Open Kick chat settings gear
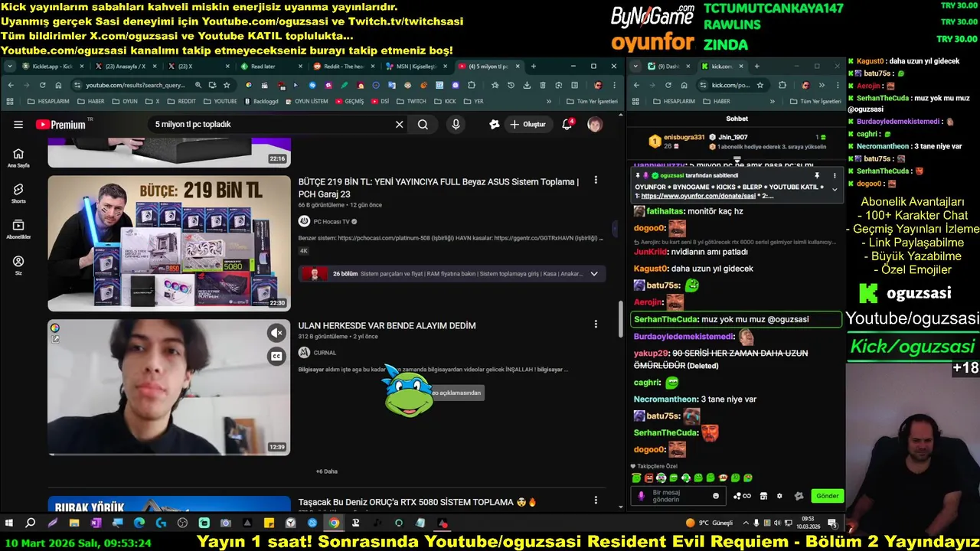Viewport: 980px width, 551px height. coord(779,496)
